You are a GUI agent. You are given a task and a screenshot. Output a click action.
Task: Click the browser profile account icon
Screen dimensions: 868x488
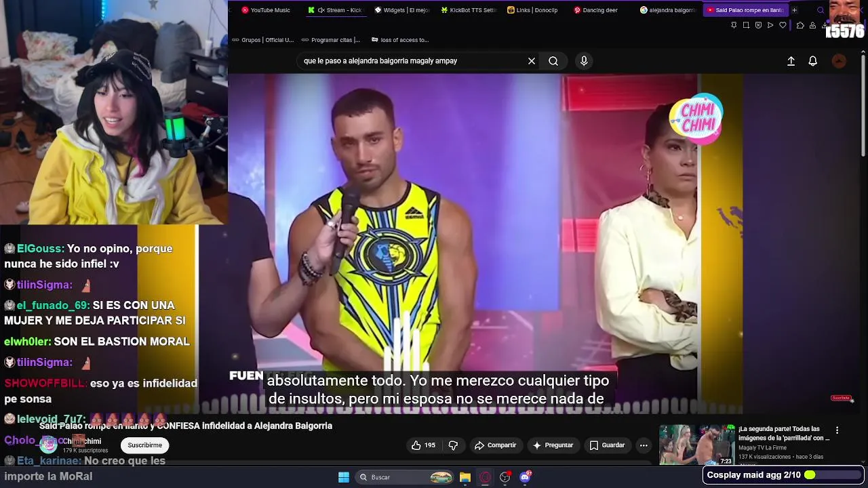point(812,25)
